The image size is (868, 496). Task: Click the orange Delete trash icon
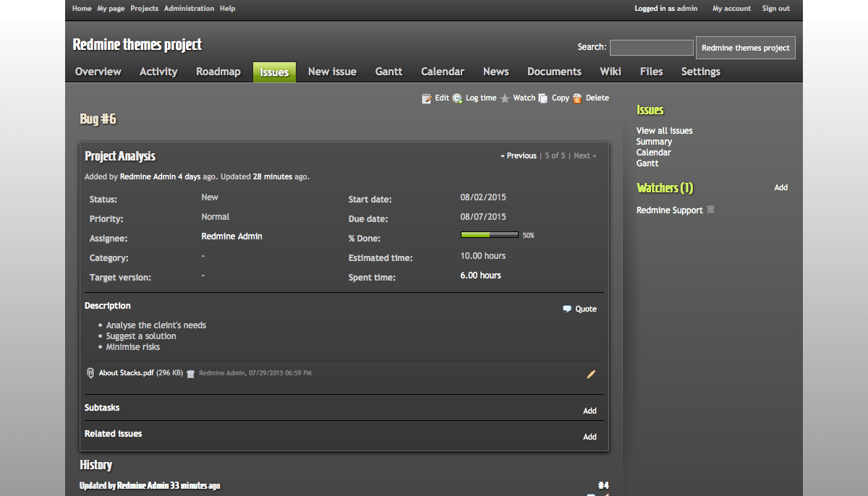(577, 98)
